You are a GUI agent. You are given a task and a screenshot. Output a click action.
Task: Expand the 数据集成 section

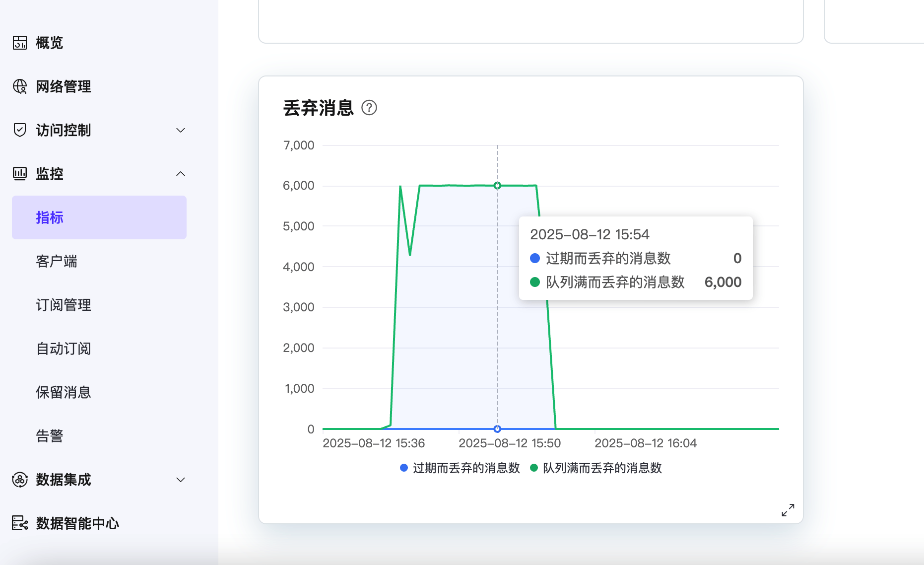click(x=180, y=480)
